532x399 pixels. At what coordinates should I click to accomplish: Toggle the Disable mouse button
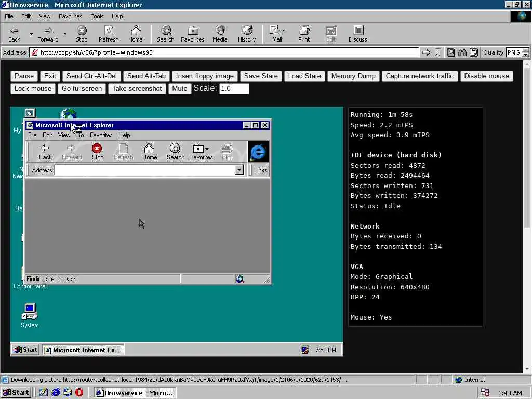pos(486,76)
